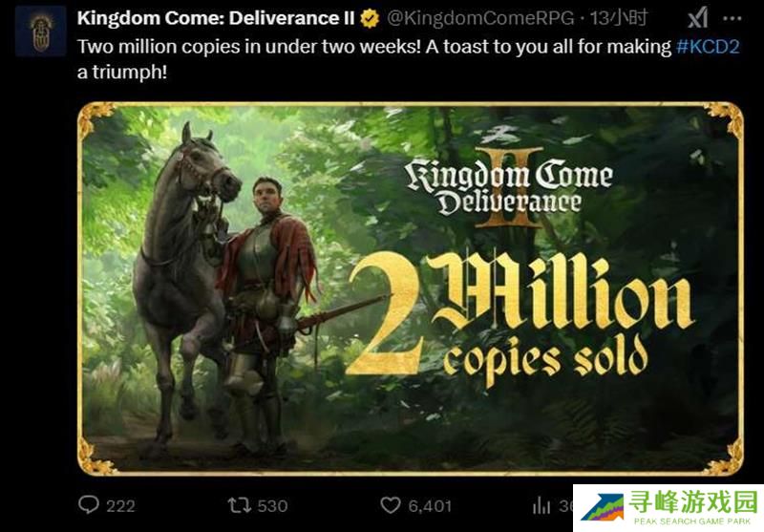Click the 222 reply count

click(x=120, y=505)
